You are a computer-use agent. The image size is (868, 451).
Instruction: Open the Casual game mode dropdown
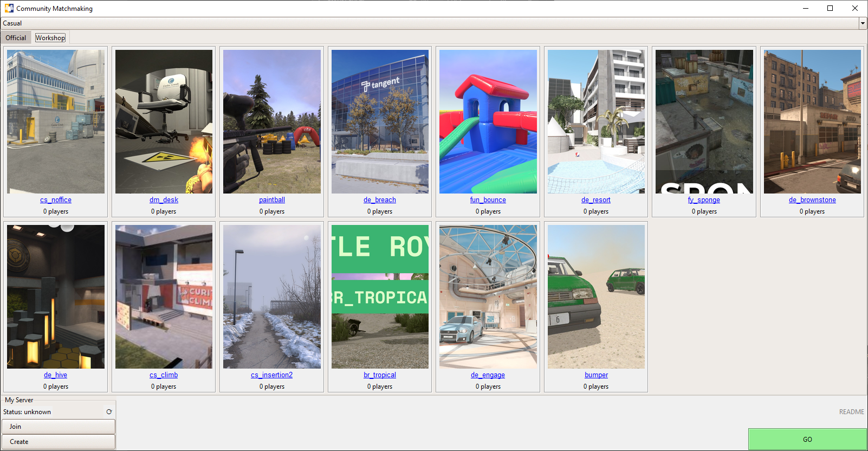[862, 23]
